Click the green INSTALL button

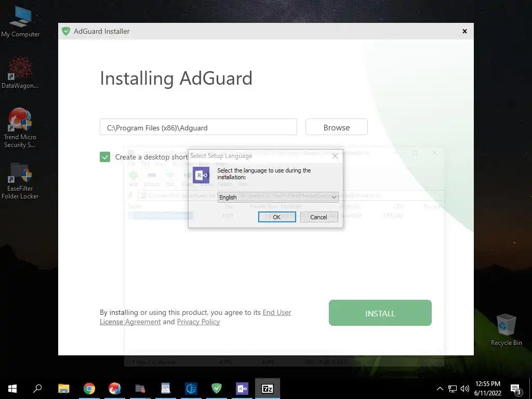(x=380, y=313)
